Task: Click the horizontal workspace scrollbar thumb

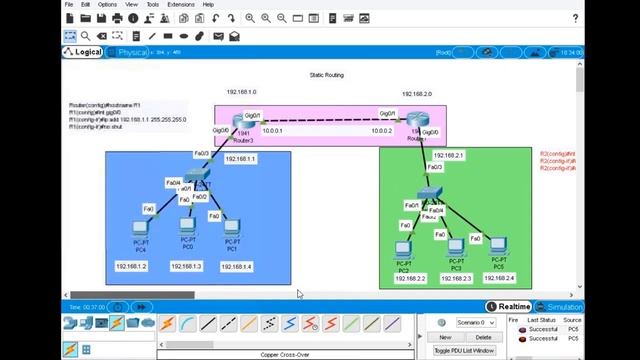Action: click(x=132, y=295)
